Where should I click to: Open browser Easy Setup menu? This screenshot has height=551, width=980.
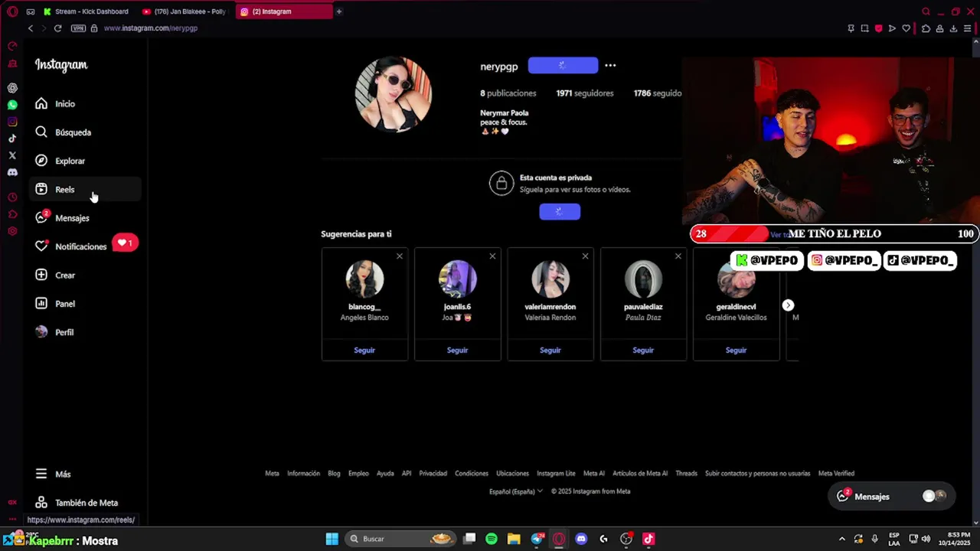968,28
